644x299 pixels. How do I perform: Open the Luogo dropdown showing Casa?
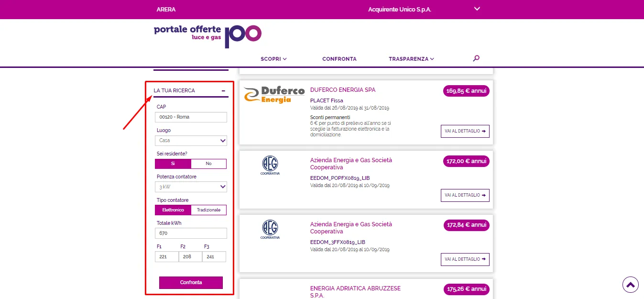coord(191,141)
